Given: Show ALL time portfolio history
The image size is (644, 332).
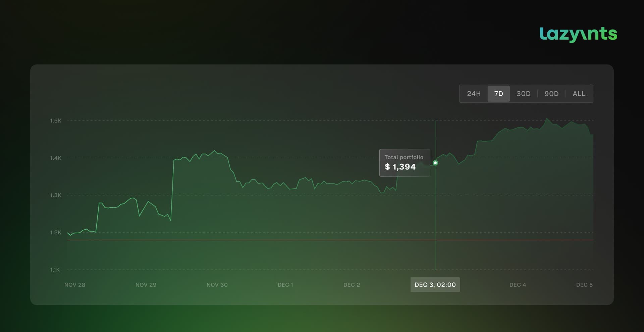Looking at the screenshot, I should click(x=579, y=94).
